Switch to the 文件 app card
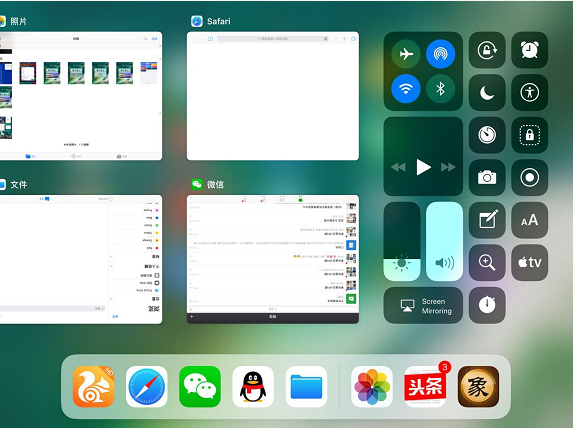573x428 pixels. (81, 259)
